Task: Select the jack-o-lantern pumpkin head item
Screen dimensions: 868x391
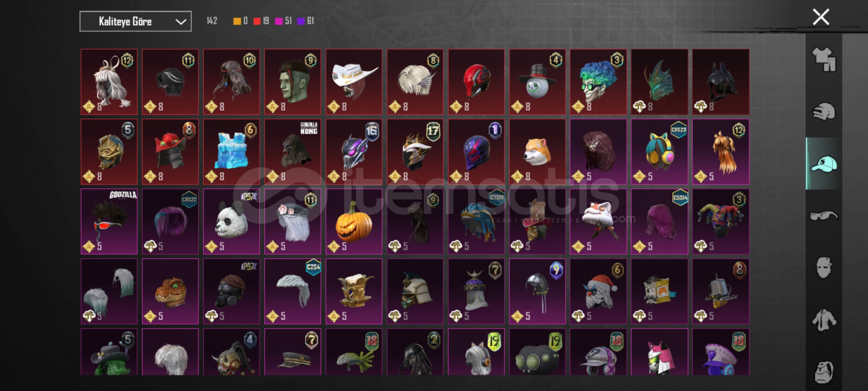Action: (354, 222)
